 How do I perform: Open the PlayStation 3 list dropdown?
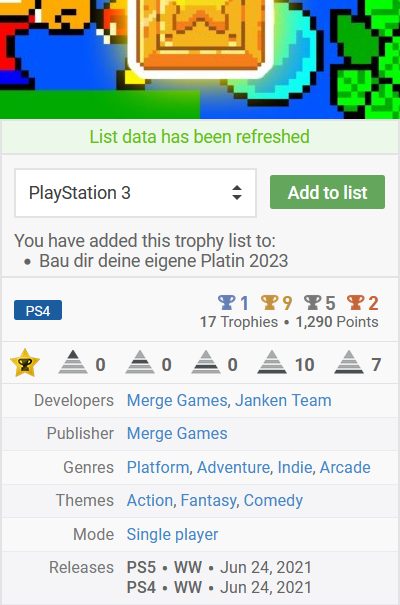(x=135, y=193)
